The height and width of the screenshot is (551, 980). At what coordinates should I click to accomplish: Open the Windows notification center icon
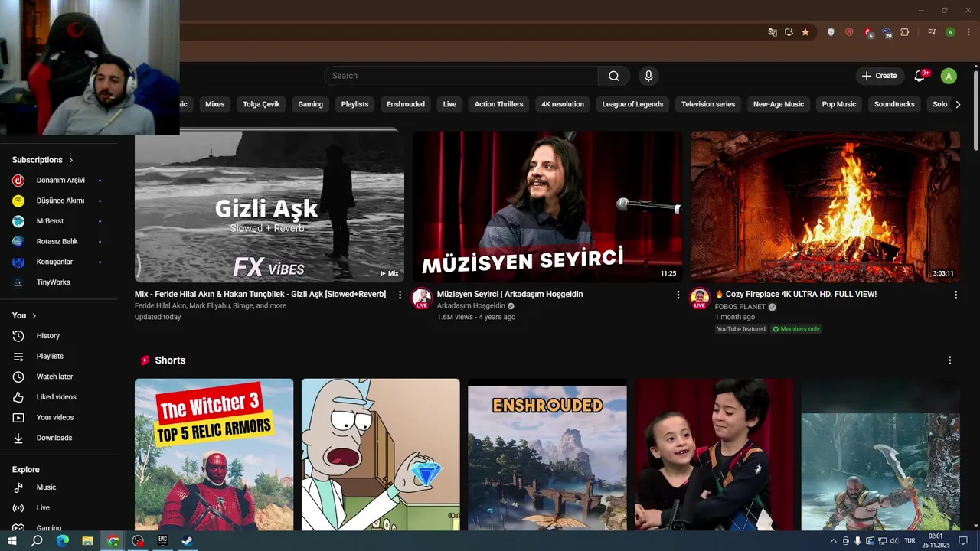[x=963, y=540]
